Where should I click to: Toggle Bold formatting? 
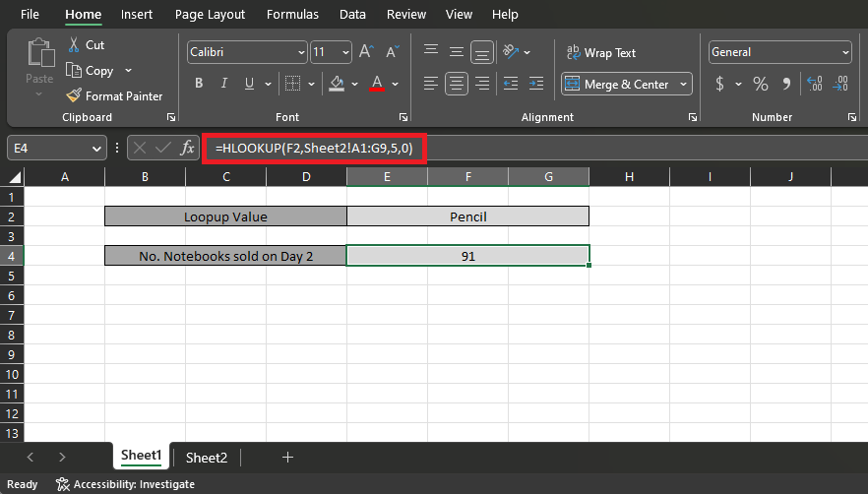(199, 84)
